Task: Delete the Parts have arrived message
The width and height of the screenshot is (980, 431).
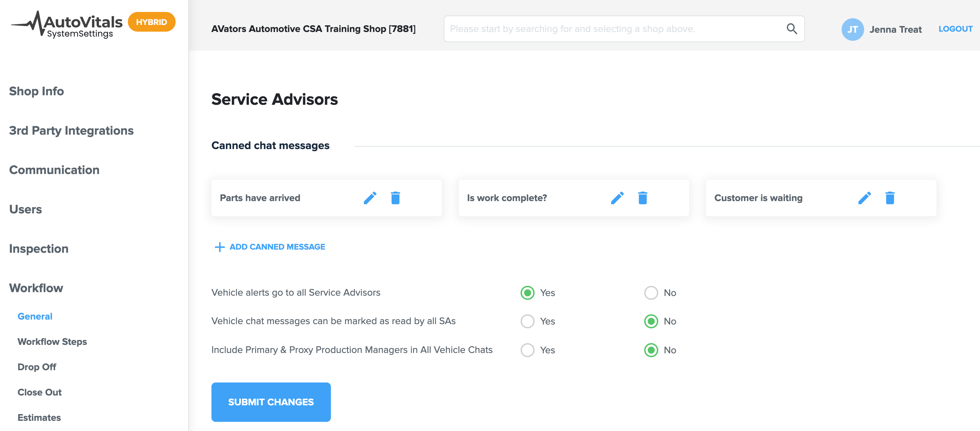Action: [x=395, y=198]
